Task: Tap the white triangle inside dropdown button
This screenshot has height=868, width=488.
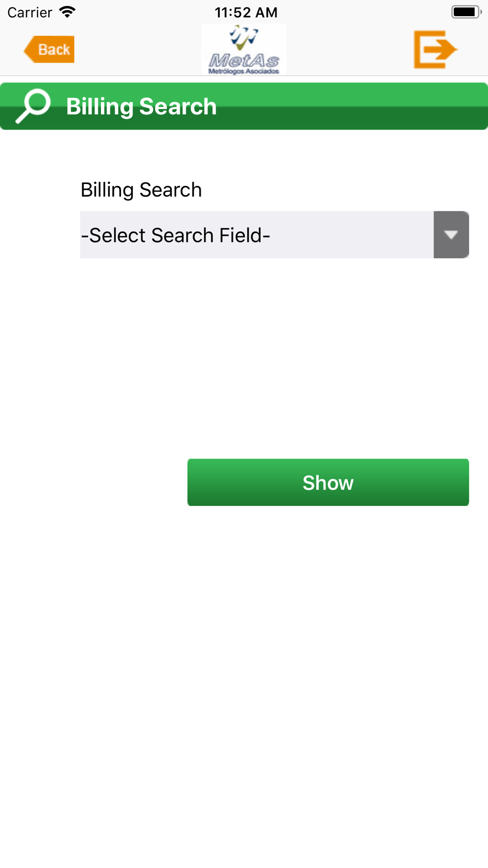Action: point(451,235)
